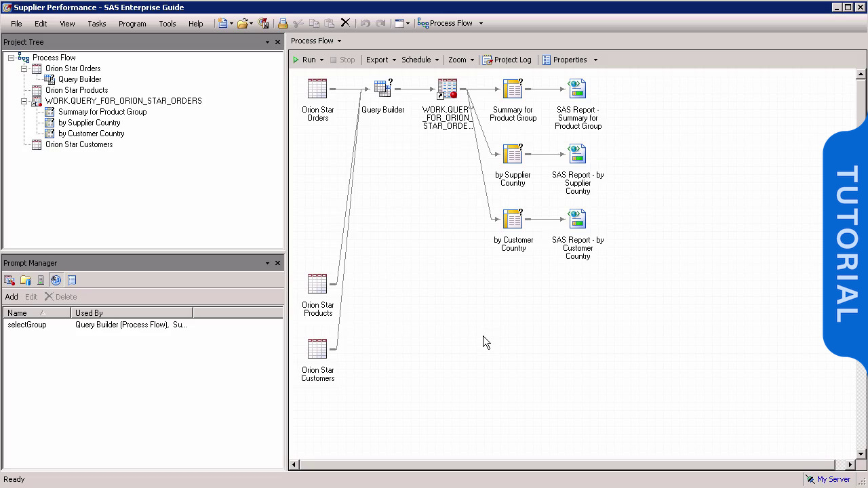The height and width of the screenshot is (488, 868).
Task: Select the SAS Report - Summary for Product Group node
Action: [x=578, y=104]
